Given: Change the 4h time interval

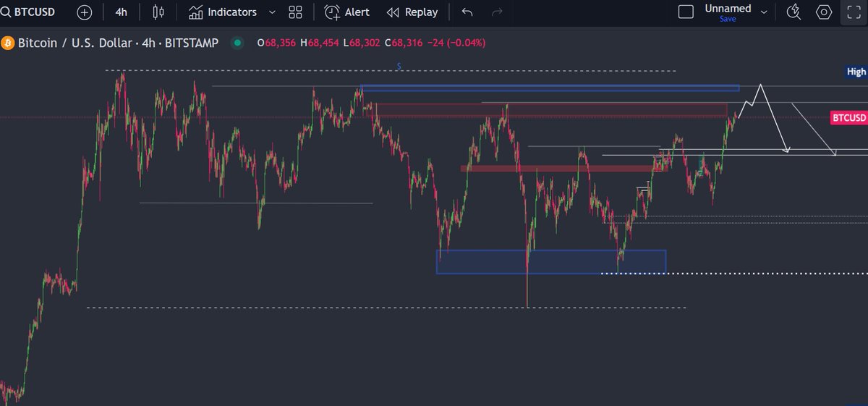Looking at the screenshot, I should point(122,12).
